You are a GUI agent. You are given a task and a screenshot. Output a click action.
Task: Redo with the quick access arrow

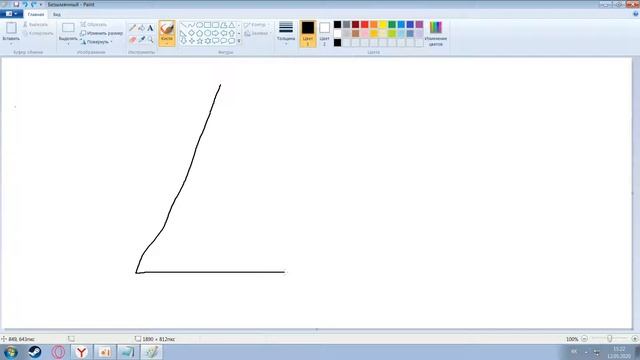click(33, 4)
